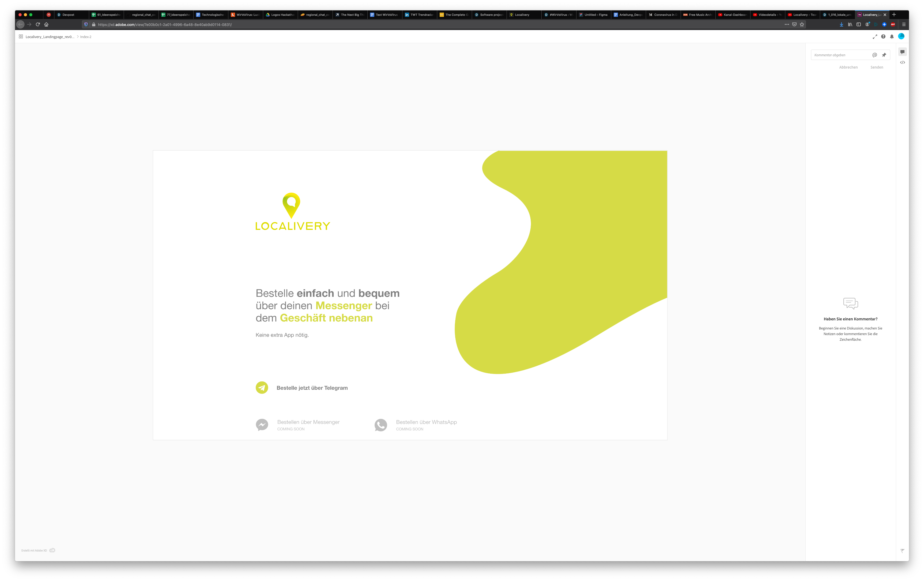Open the filter comments funnel icon
This screenshot has height=581, width=924.
[902, 550]
